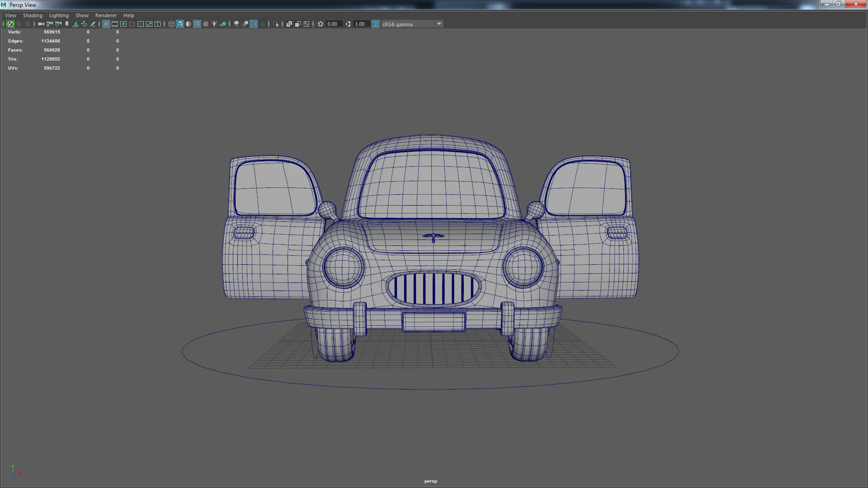Enable 2D Pan/Zoom for the view
Screen dimensions: 868x488
[84, 24]
